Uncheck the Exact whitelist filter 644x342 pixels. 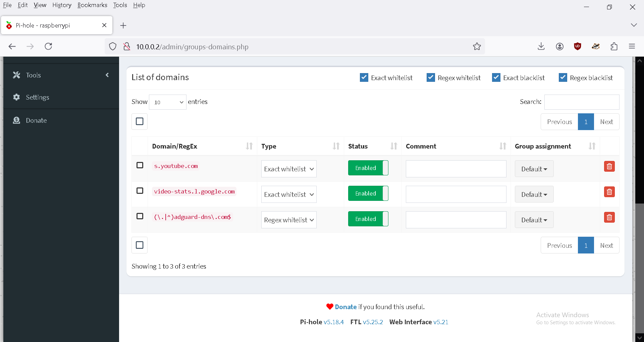pyautogui.click(x=364, y=77)
